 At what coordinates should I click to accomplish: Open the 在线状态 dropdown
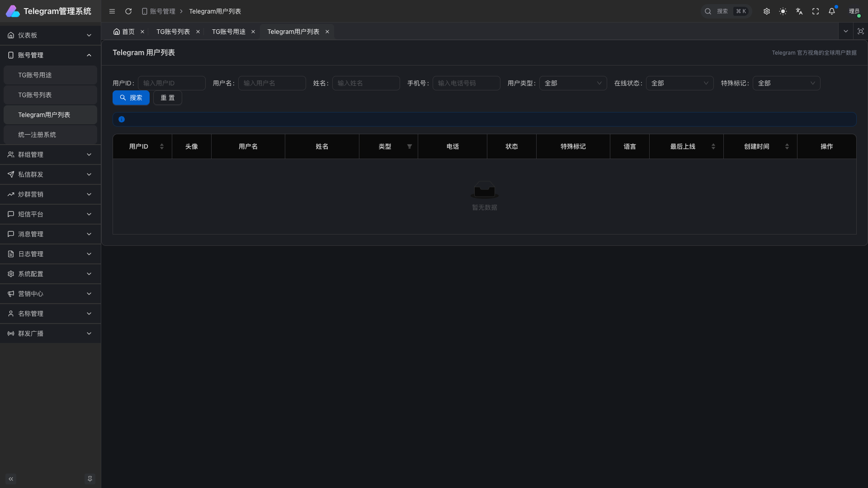pos(679,83)
